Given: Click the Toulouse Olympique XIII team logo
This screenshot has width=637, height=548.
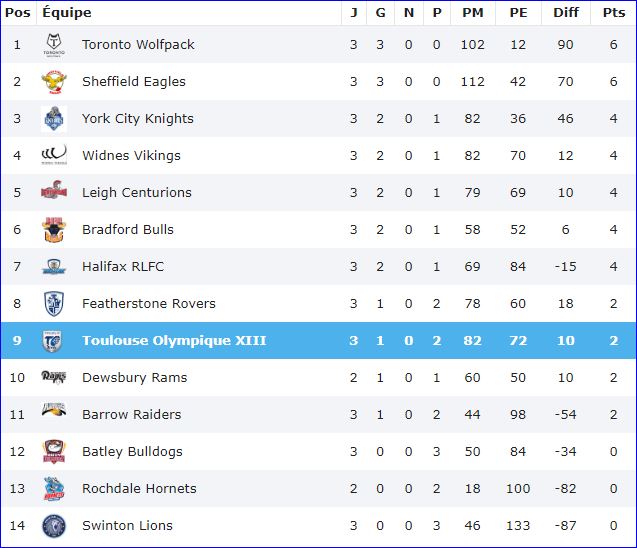Looking at the screenshot, I should click(x=54, y=341).
